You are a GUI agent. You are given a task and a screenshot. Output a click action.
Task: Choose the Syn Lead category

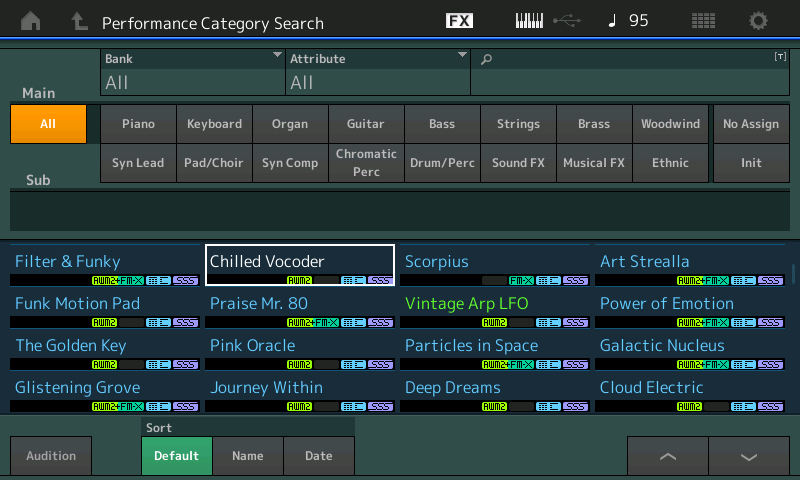pyautogui.click(x=138, y=163)
